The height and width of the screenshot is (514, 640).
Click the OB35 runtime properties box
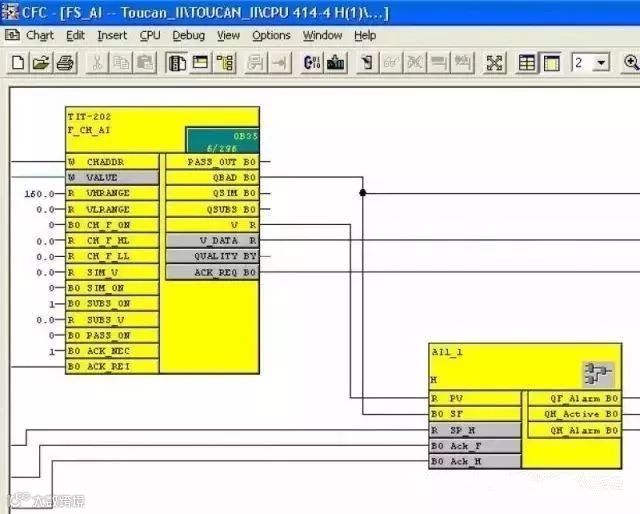tap(222, 140)
